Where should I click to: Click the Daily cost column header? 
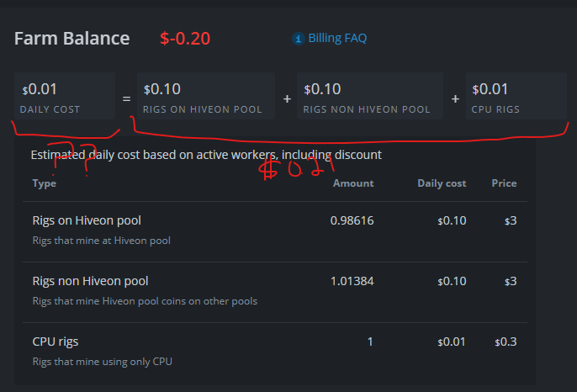point(442,183)
